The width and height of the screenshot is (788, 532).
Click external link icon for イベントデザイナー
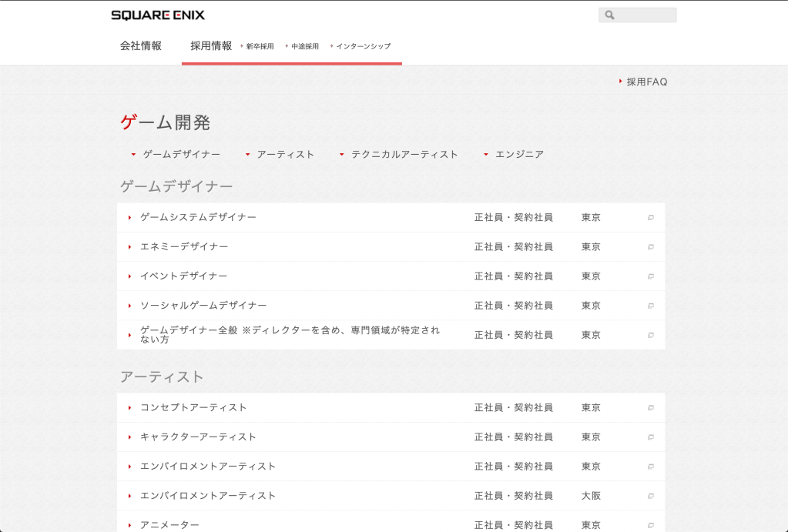651,276
